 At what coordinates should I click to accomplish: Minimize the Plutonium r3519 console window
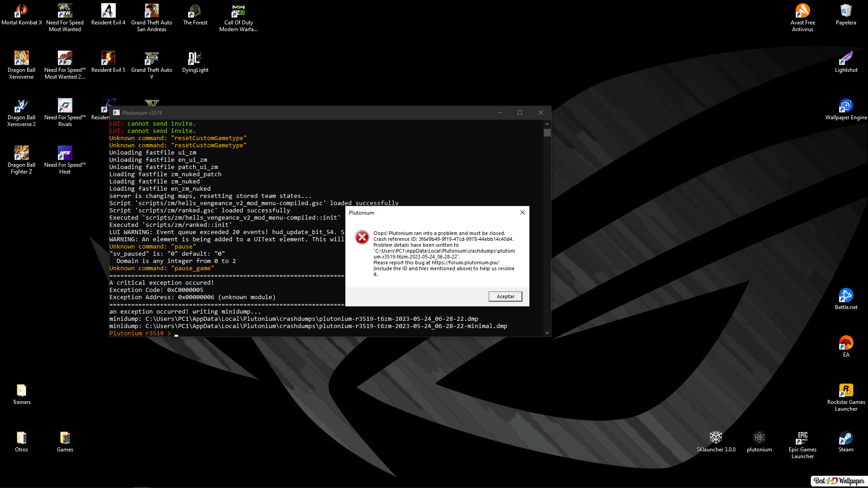point(500,113)
